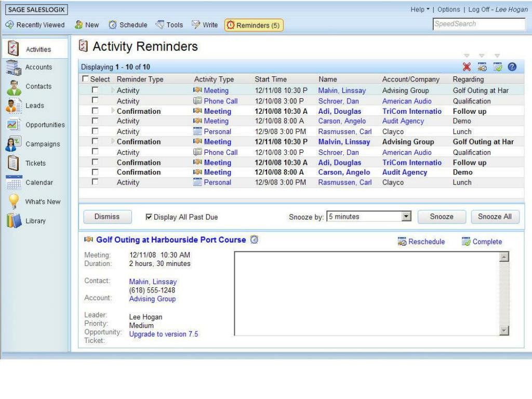Image resolution: width=532 pixels, height=399 pixels.
Task: Open the Options link
Action: click(448, 9)
